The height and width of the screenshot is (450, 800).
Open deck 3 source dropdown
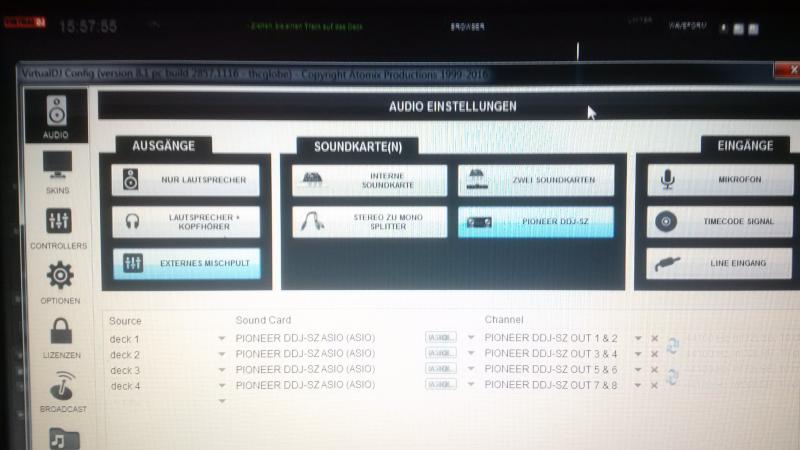point(221,370)
